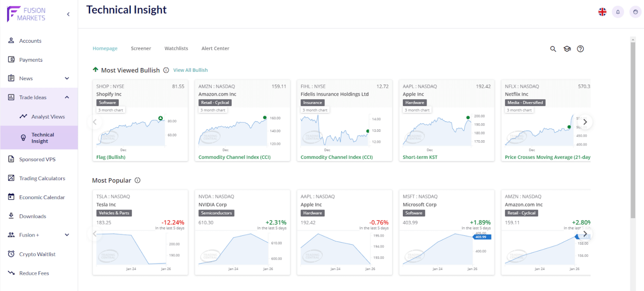Open the education graduation cap icon

(567, 49)
